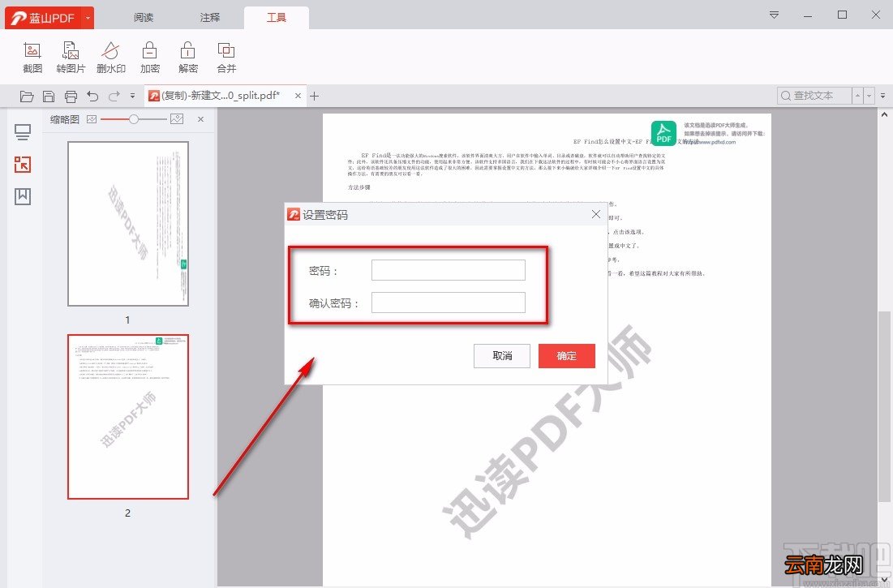Confirm password with the 确定 button
Screen dimensions: 893x588
click(x=567, y=356)
